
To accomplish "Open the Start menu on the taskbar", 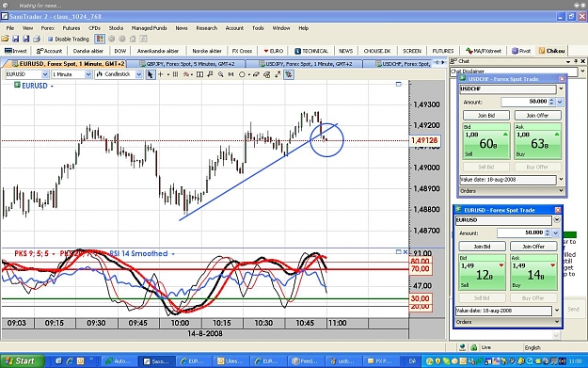I will pos(23,360).
